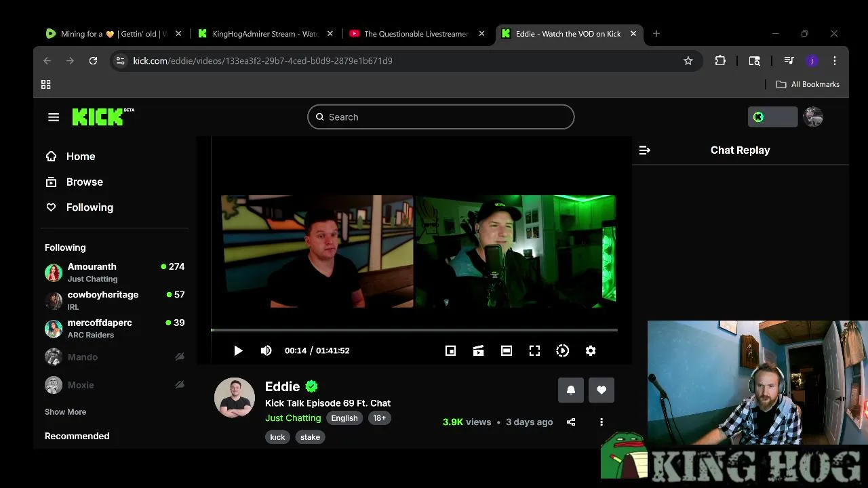Click the Recommended section heading
Image resolution: width=868 pixels, height=488 pixels.
click(77, 436)
